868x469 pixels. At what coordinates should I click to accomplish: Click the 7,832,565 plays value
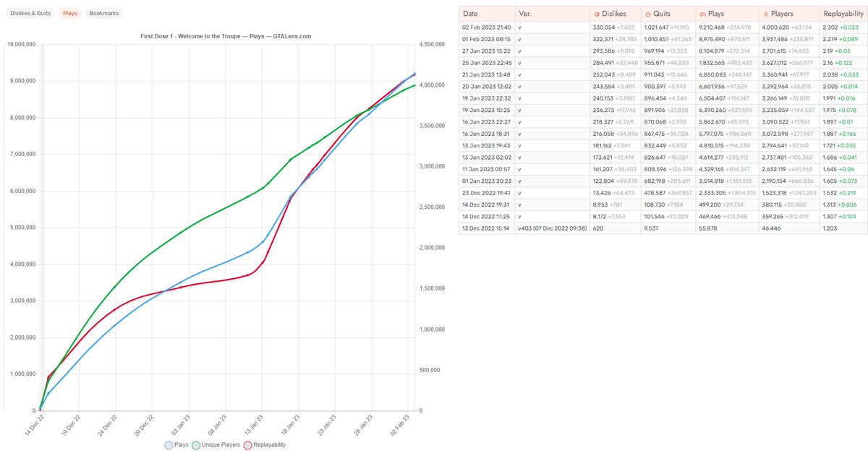(x=712, y=64)
